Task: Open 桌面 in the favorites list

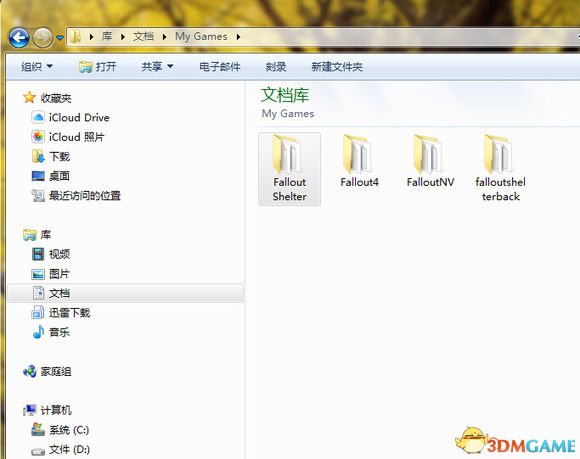Action: point(51,176)
